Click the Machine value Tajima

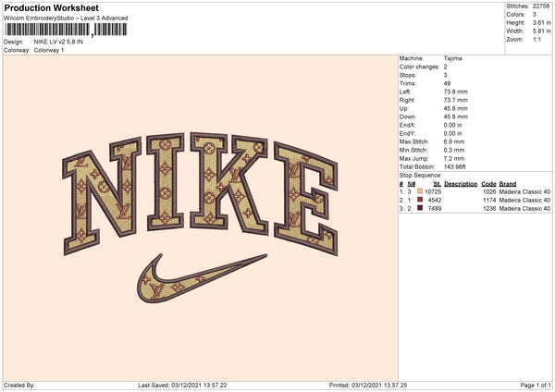[452, 58]
